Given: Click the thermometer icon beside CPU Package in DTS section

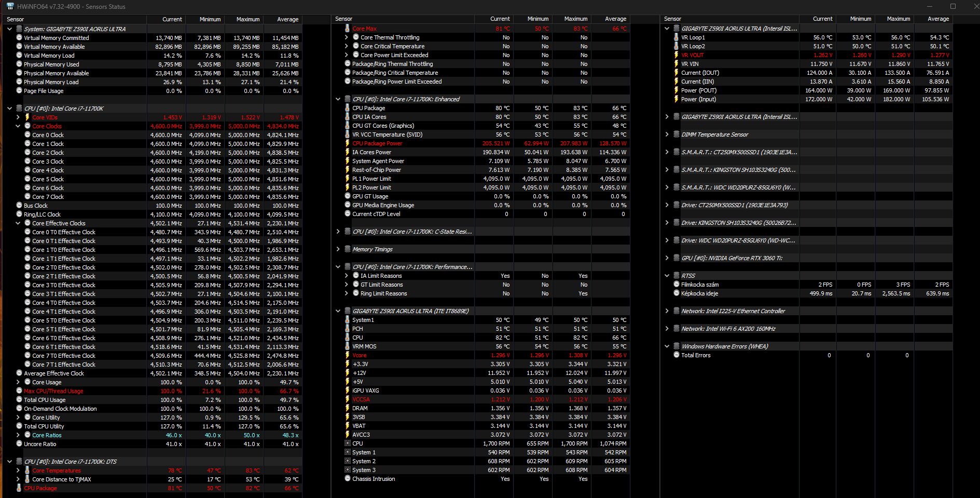Looking at the screenshot, I should click(x=19, y=488).
